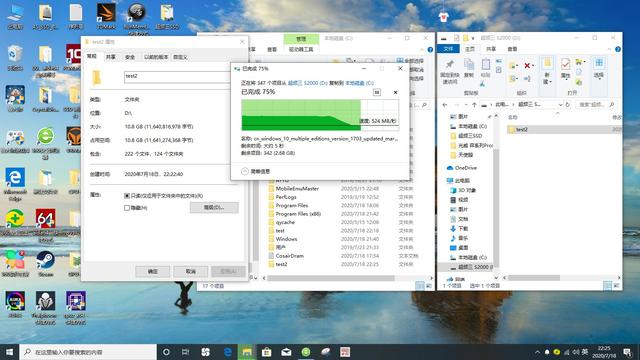Screen dimensions: 640x360
Task: Click Pin to Quick access in right Explorer ribbon
Action: pos(449,71)
